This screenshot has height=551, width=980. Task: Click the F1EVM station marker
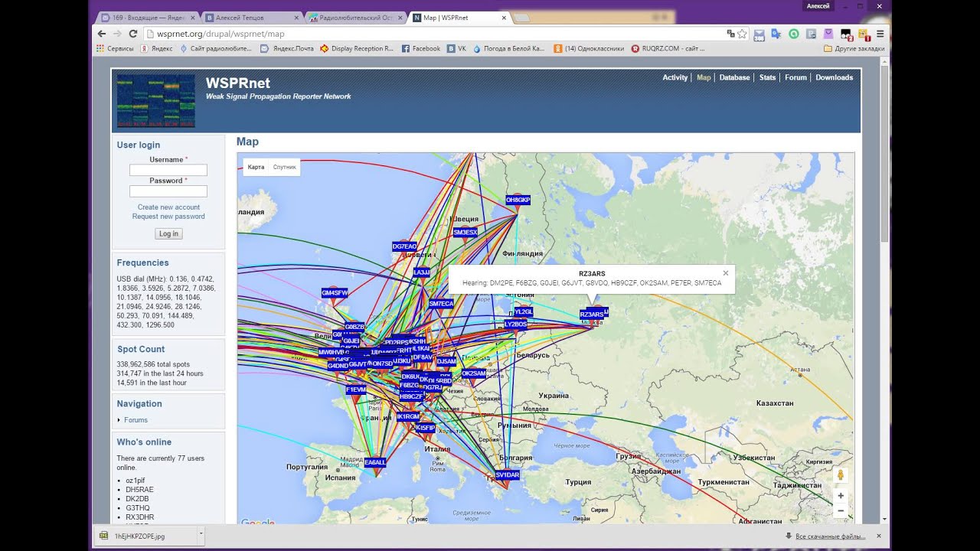(x=355, y=390)
